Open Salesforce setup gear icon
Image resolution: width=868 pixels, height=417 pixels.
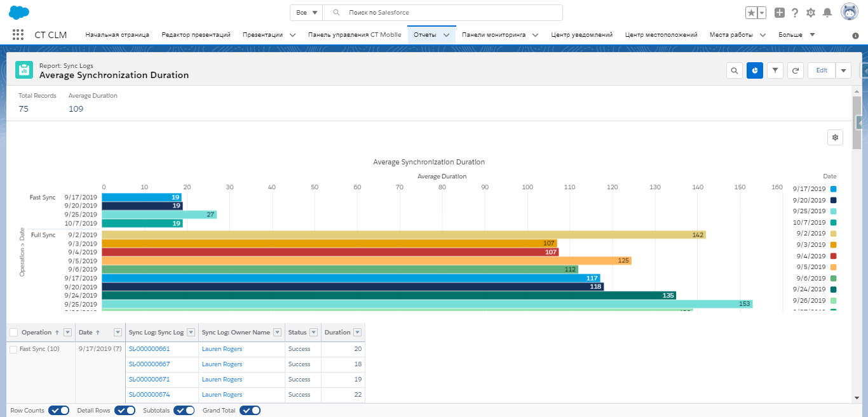811,13
